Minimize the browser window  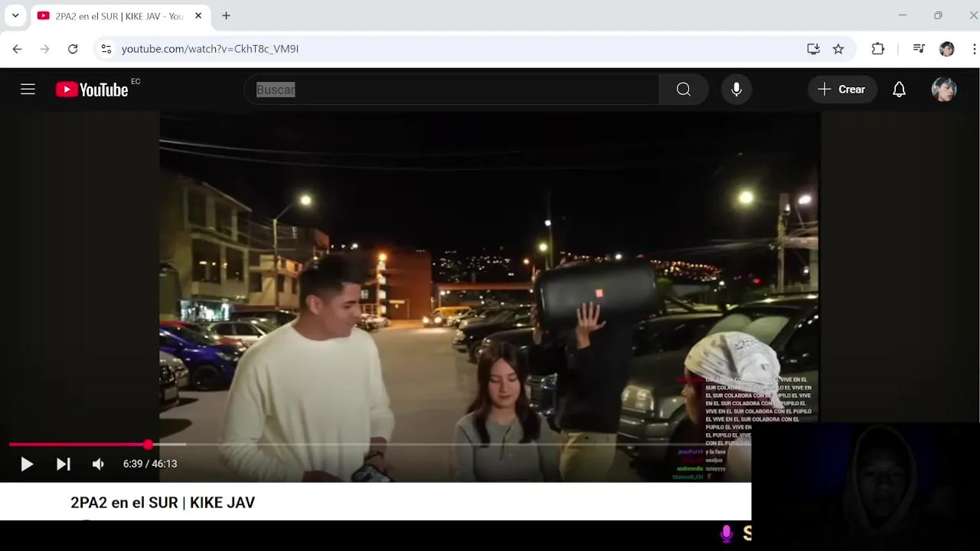pos(903,15)
